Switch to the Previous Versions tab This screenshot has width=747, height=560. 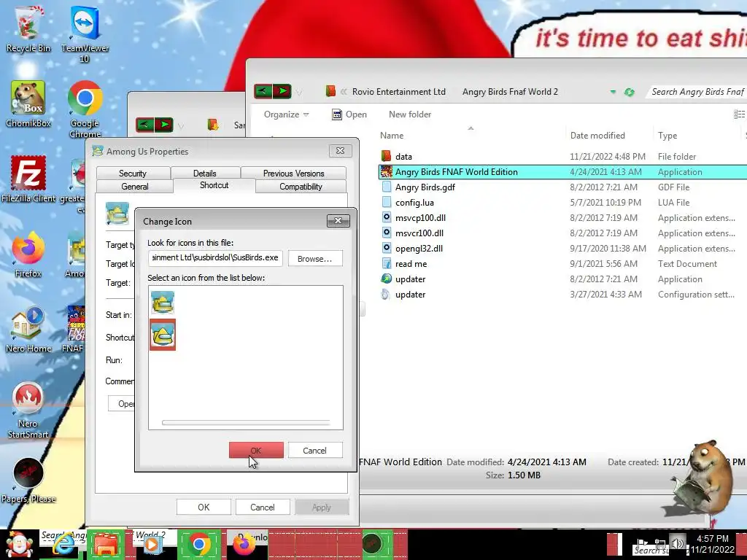pyautogui.click(x=293, y=174)
